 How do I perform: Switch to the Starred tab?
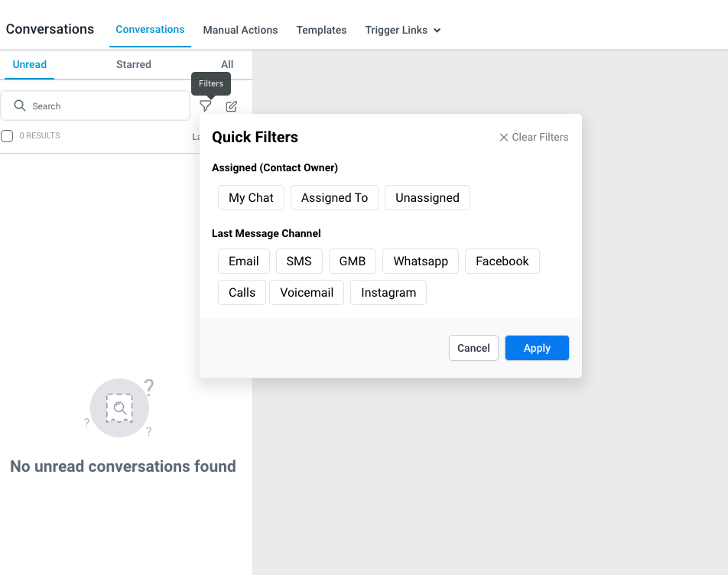pos(134,64)
